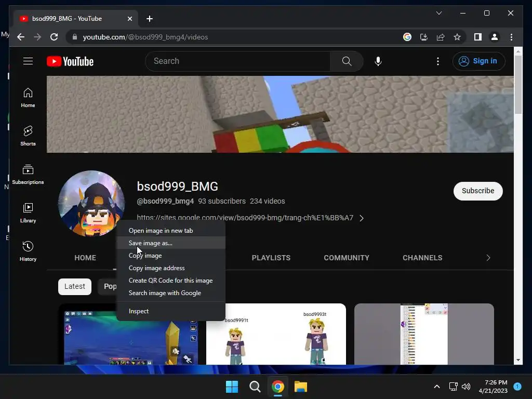Subscribe to bsod999_BMG
The width and height of the screenshot is (532, 399).
478,191
